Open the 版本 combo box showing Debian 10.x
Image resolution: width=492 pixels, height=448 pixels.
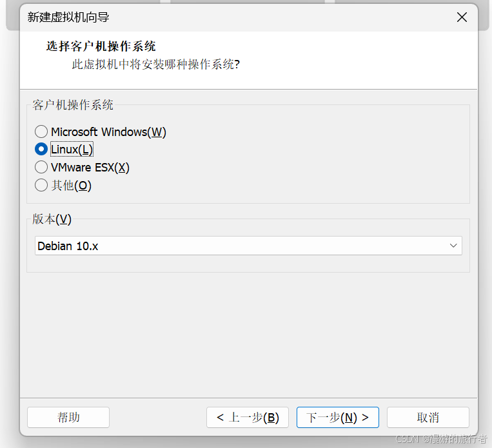coord(248,246)
